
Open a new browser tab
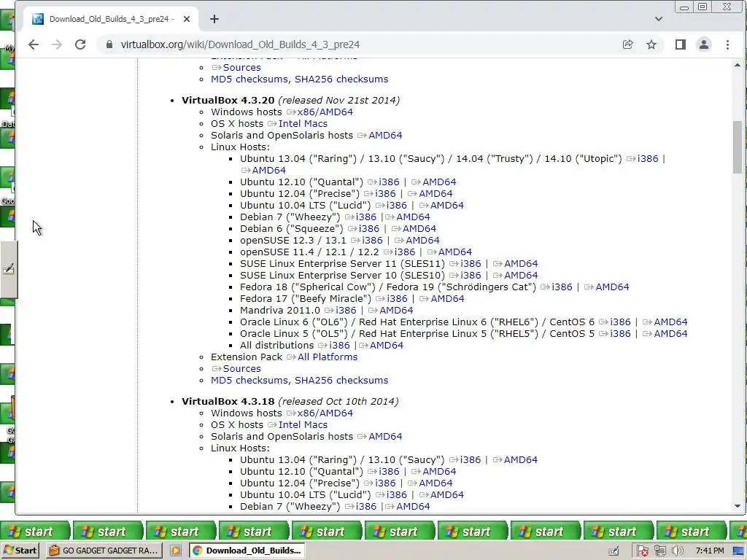214,19
